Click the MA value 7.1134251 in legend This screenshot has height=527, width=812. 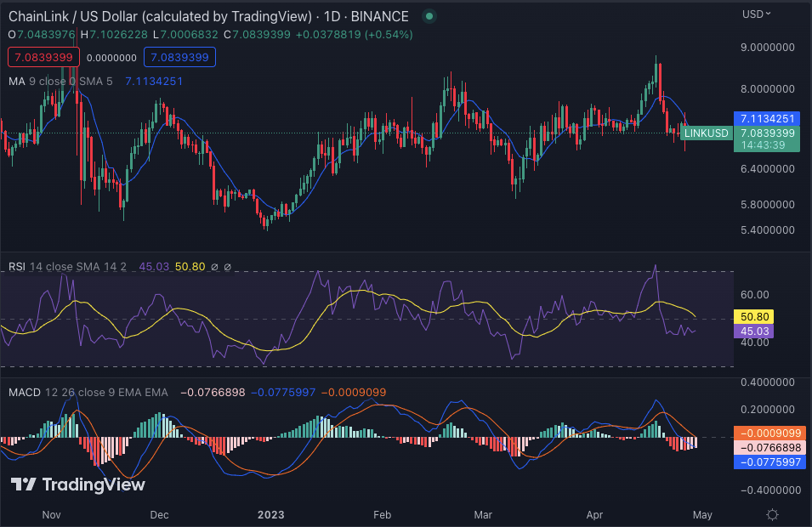pos(154,82)
